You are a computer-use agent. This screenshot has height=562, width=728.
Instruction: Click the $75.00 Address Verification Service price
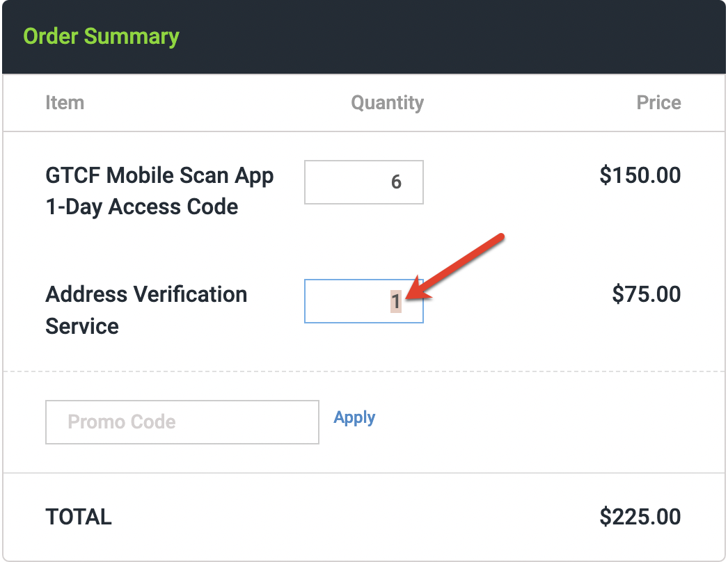tap(645, 294)
